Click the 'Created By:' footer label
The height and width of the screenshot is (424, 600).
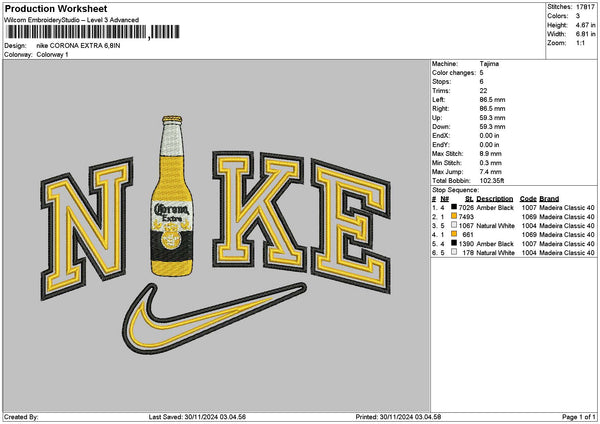click(x=21, y=417)
